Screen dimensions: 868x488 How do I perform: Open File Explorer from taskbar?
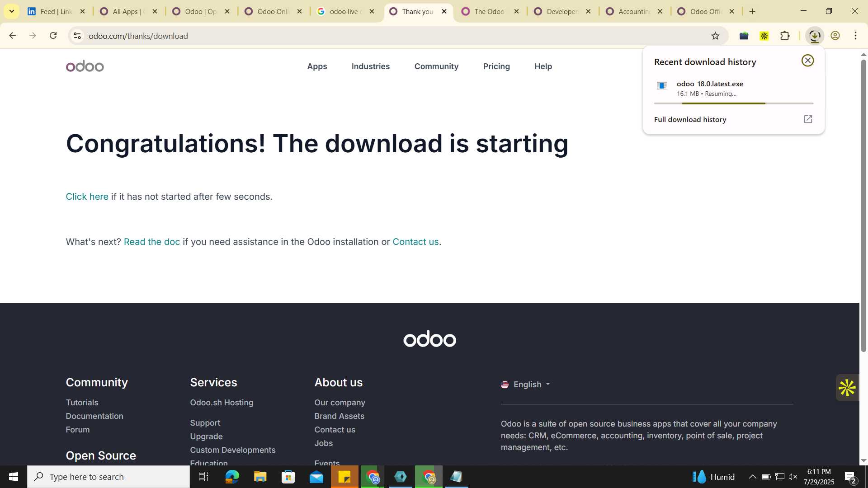point(260,477)
